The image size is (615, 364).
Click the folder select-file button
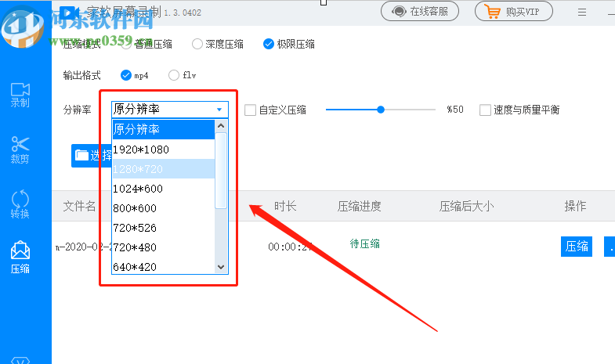click(92, 156)
